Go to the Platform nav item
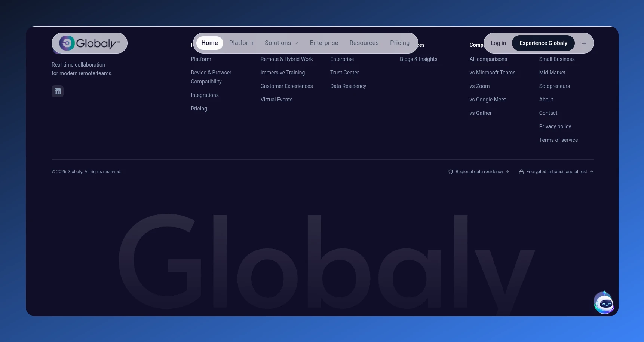The width and height of the screenshot is (644, 342). click(x=241, y=43)
